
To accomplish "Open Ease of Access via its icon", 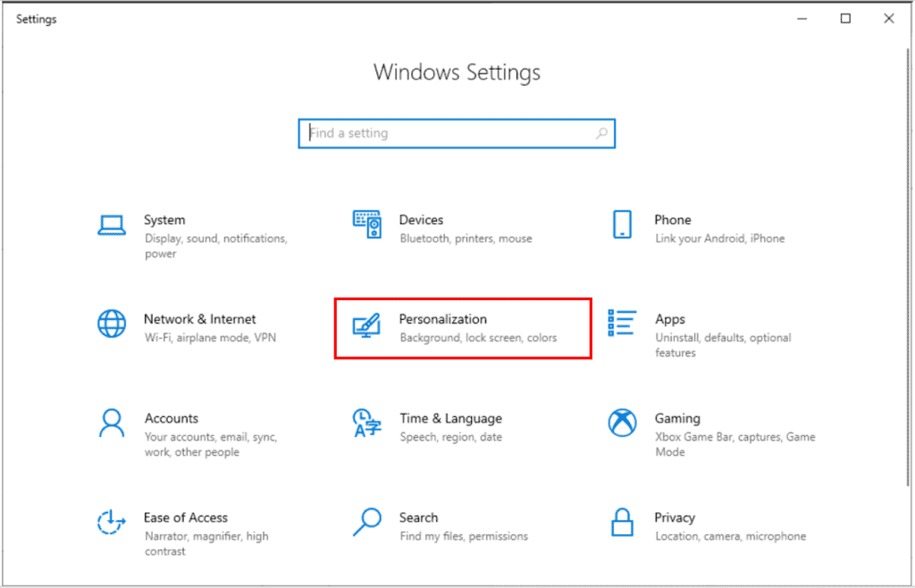I will point(112,522).
